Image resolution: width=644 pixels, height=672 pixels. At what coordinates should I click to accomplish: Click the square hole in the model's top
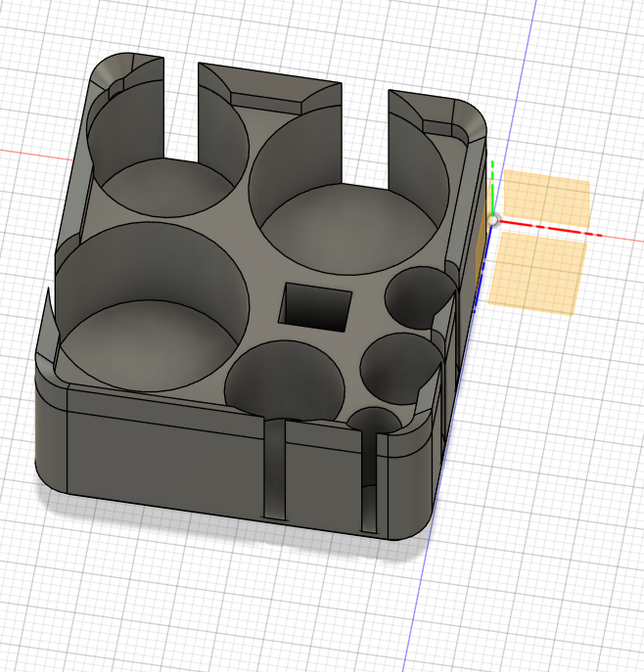315,306
